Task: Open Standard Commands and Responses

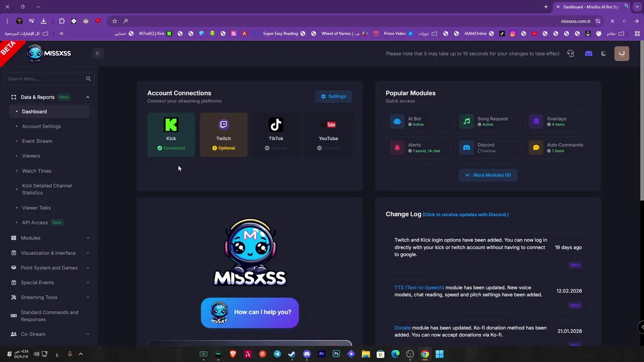Action: pyautogui.click(x=49, y=316)
